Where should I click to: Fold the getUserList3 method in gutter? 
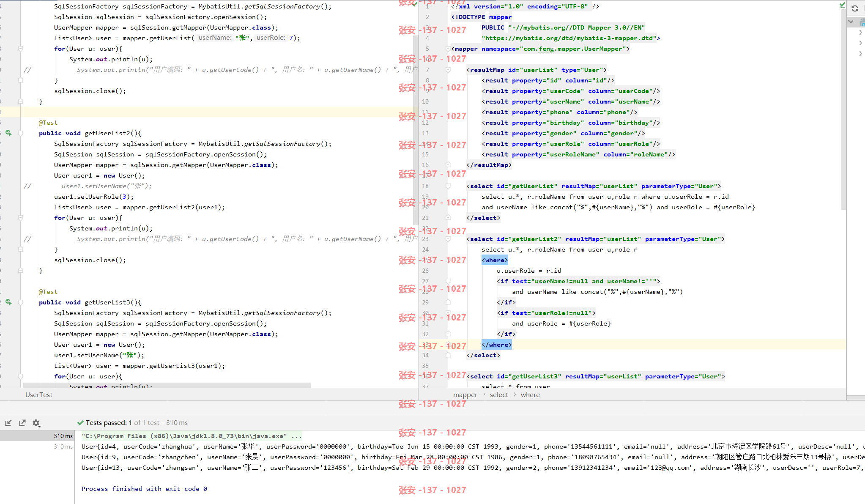pyautogui.click(x=20, y=302)
